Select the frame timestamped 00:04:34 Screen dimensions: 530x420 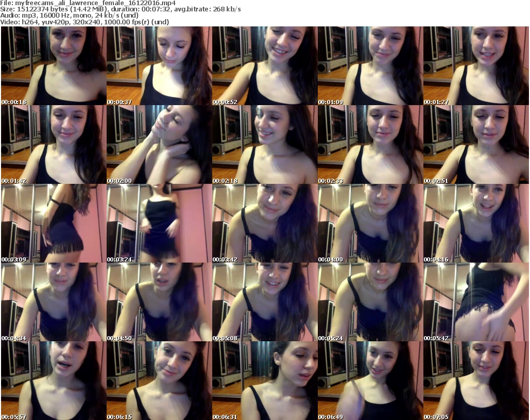[x=53, y=302]
